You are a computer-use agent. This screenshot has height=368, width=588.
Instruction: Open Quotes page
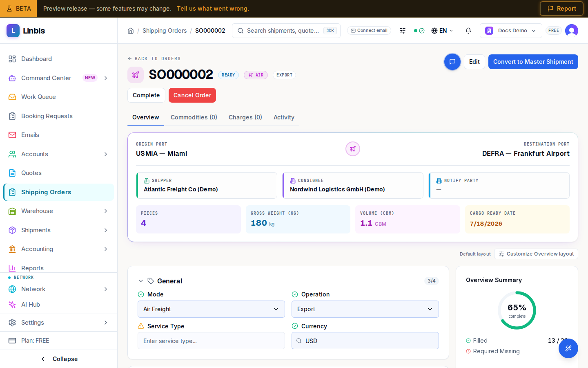[59, 173]
